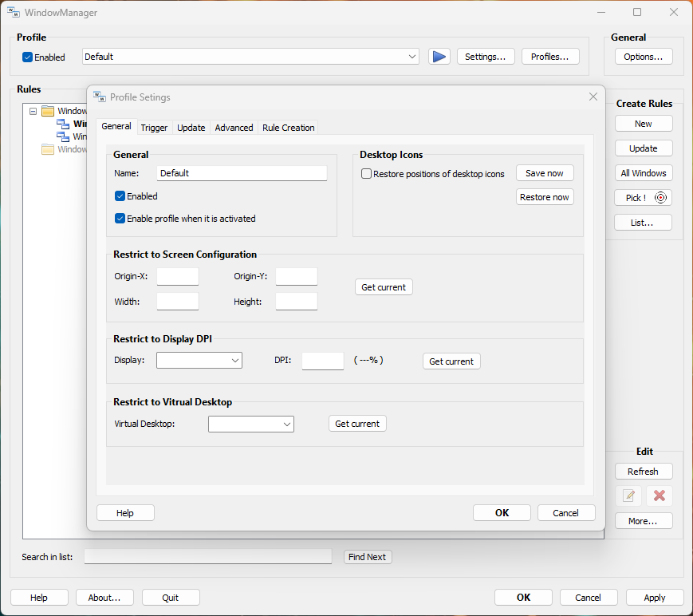Click the WindowManager title bar icon
This screenshot has height=616, width=693.
click(13, 13)
